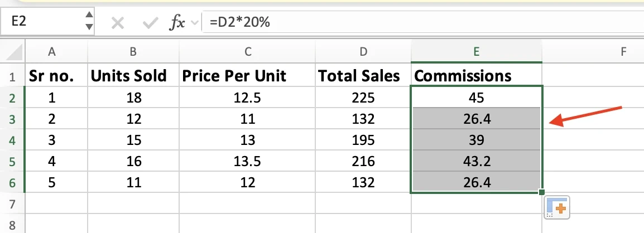Click the Commissions cell showing 43.2
The image size is (644, 233).
pyautogui.click(x=477, y=161)
